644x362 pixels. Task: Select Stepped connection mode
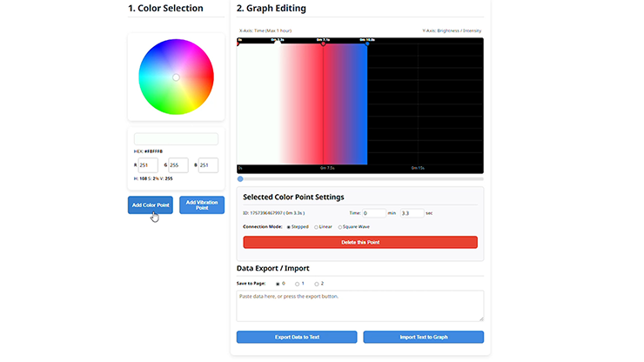[289, 227]
